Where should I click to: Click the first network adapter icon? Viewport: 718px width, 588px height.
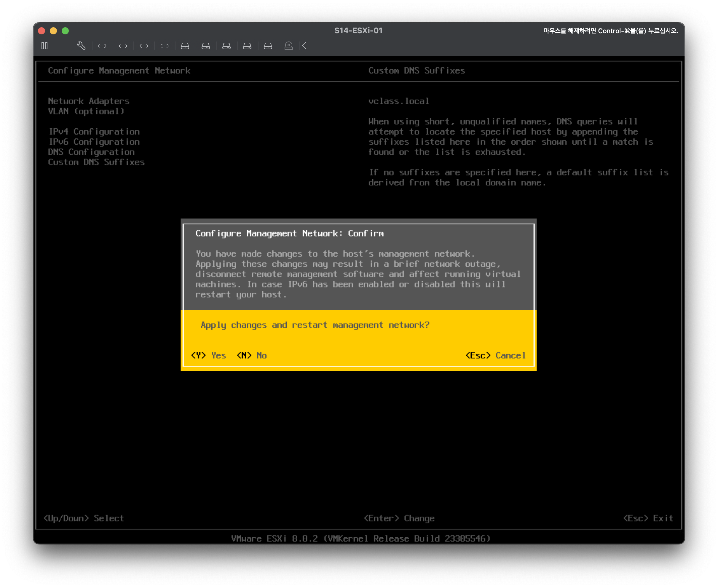[102, 46]
